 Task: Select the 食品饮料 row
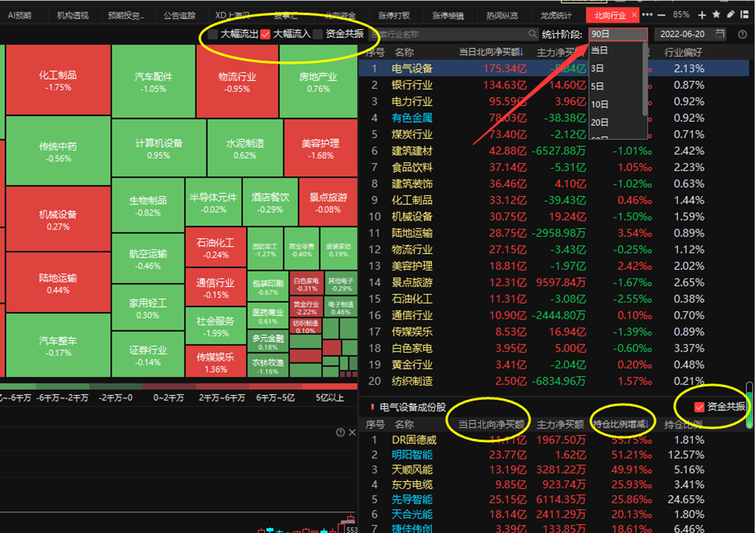click(554, 167)
